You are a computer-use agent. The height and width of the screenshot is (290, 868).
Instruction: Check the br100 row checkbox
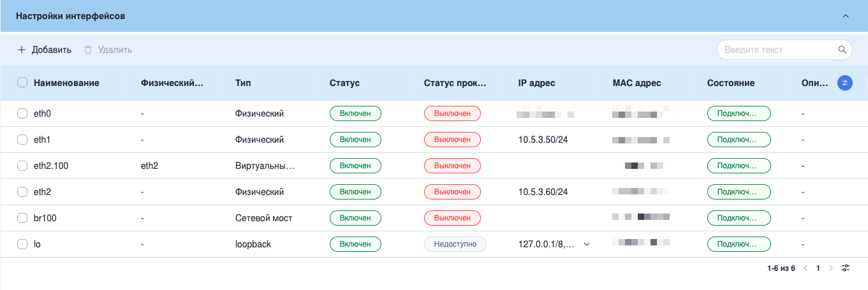point(22,218)
